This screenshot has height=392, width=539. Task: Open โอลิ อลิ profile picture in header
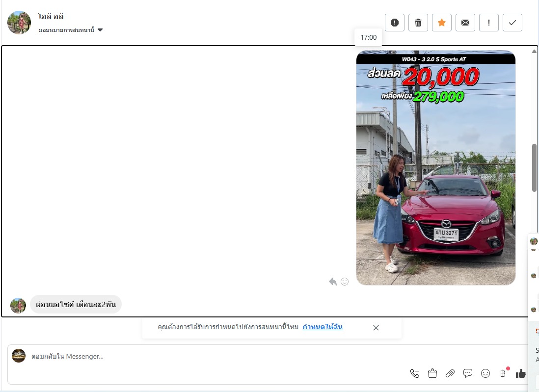[19, 23]
